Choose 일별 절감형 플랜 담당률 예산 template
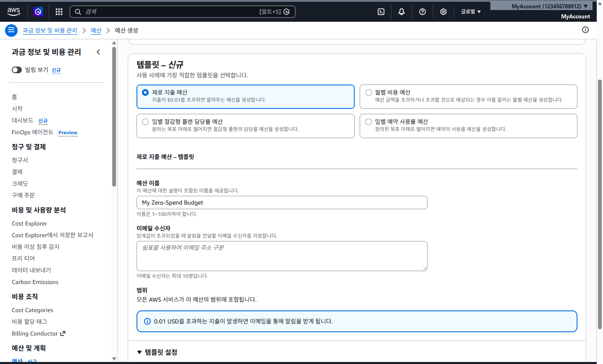This screenshot has height=364, width=603. coord(245,126)
